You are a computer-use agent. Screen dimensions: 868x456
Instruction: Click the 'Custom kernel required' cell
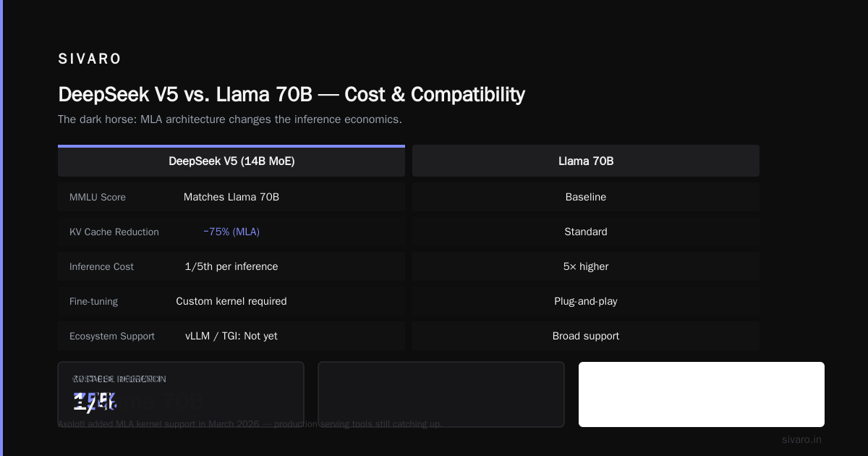[231, 301]
